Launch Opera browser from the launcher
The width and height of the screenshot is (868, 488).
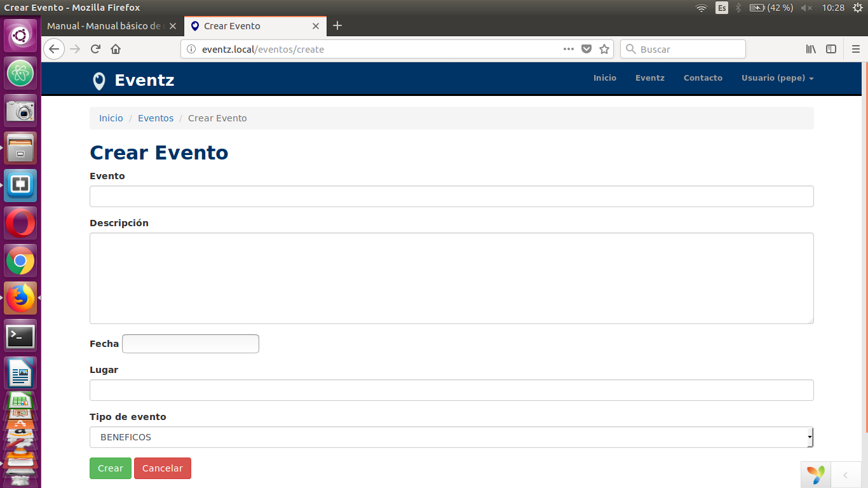pyautogui.click(x=21, y=223)
